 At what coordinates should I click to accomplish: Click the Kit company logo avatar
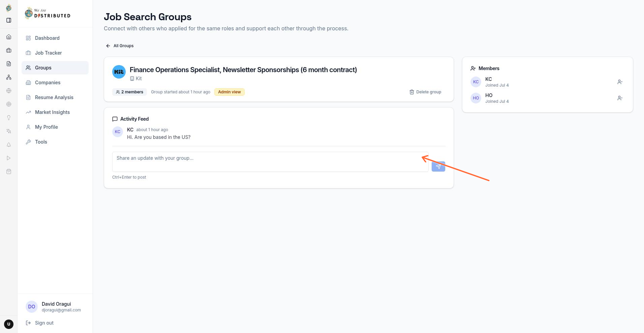click(119, 72)
